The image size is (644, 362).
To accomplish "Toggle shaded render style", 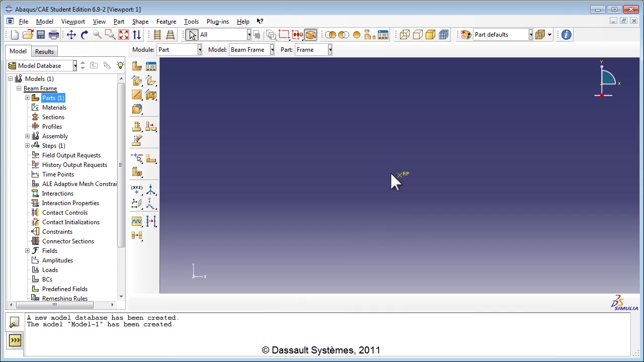I will [430, 35].
